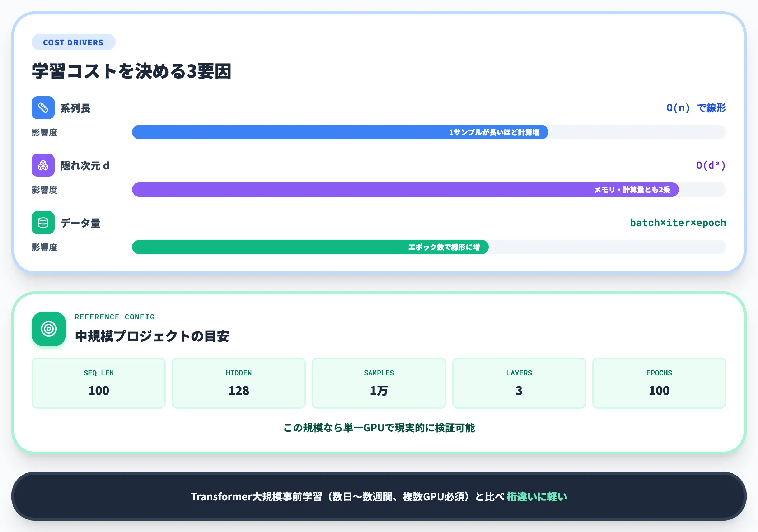Click the COST DRIVERS badge

tap(73, 42)
